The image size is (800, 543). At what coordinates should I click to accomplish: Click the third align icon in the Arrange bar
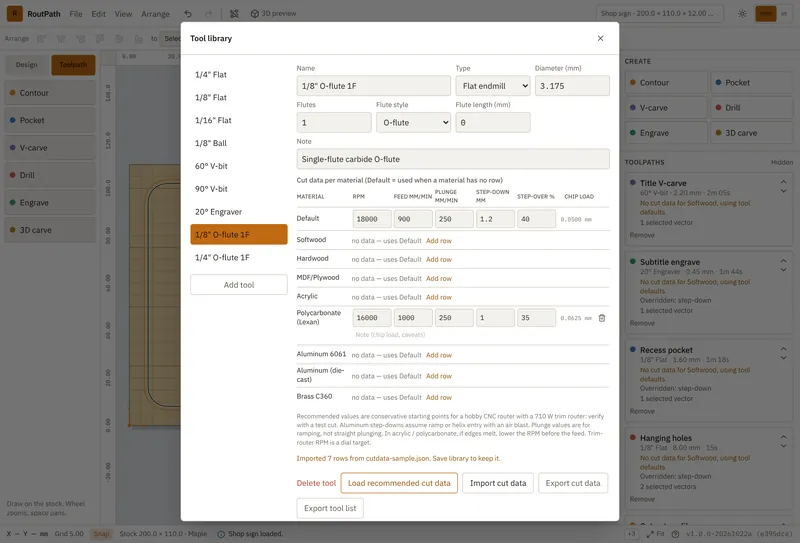[81, 39]
